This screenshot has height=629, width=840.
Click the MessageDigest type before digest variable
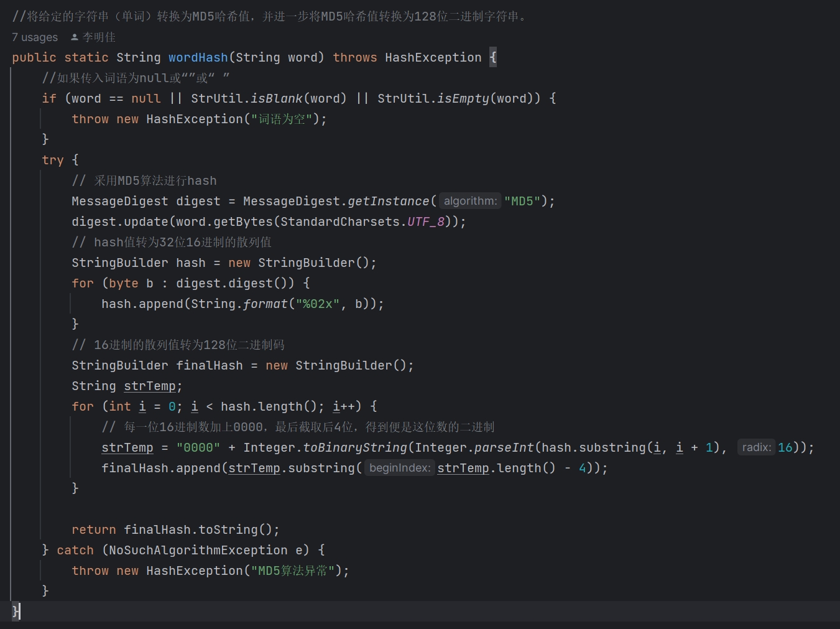click(x=120, y=201)
